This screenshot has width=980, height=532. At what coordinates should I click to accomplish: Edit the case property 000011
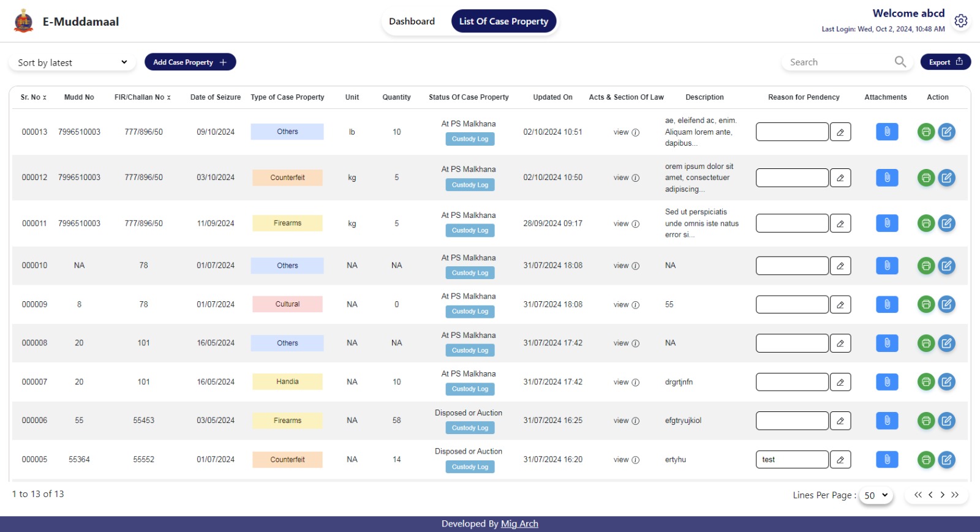pos(947,223)
